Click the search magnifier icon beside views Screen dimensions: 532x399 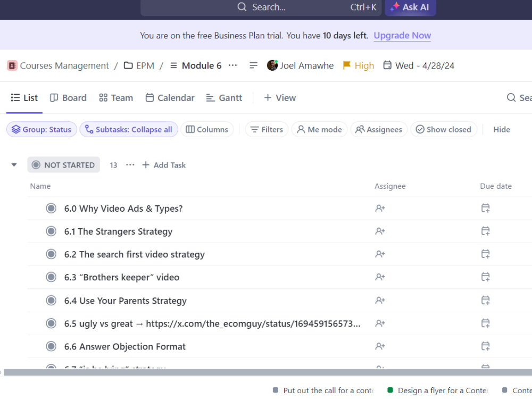tap(511, 98)
